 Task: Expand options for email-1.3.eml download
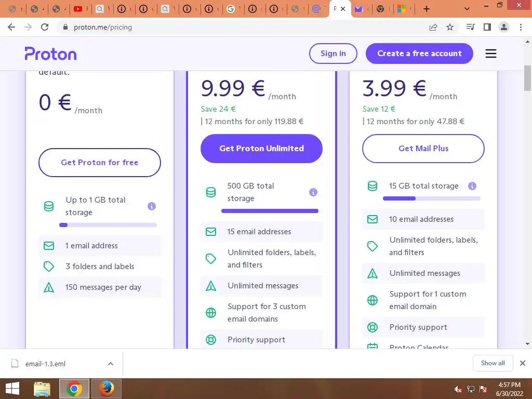tap(111, 364)
